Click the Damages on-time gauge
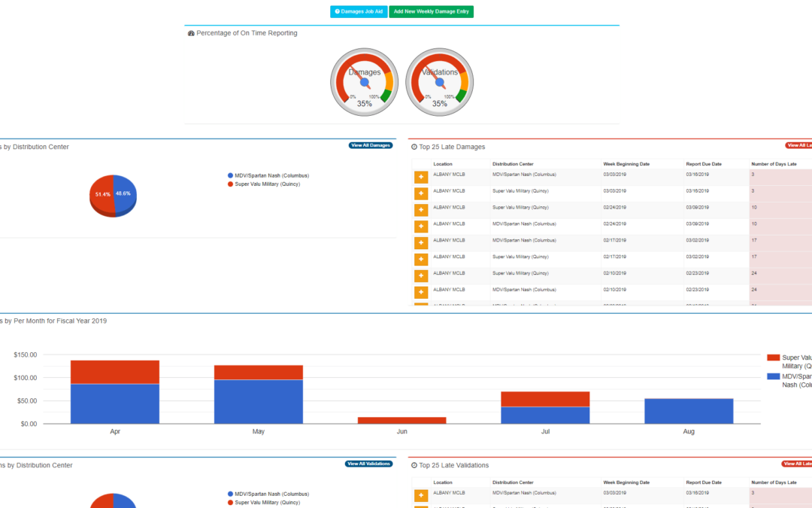 click(365, 82)
